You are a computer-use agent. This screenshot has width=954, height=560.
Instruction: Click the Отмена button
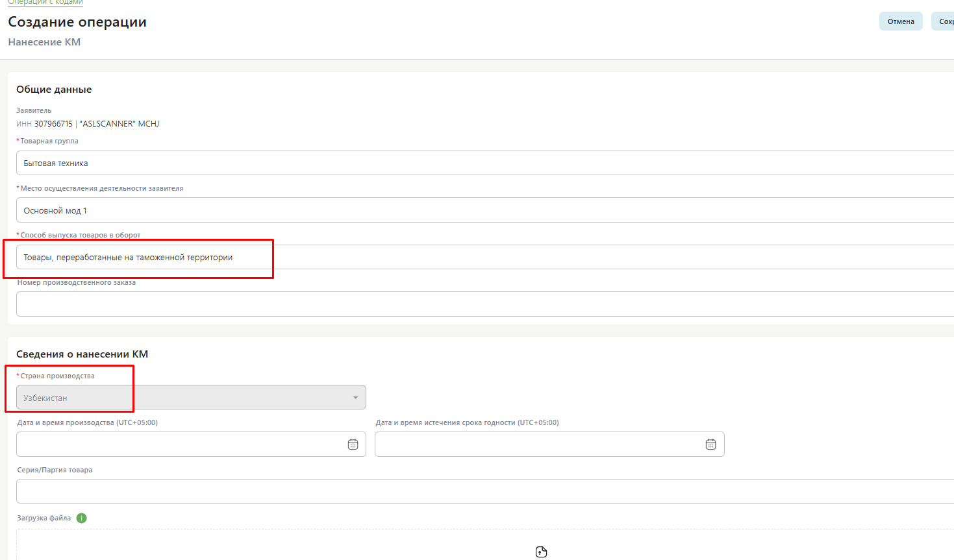pos(901,21)
